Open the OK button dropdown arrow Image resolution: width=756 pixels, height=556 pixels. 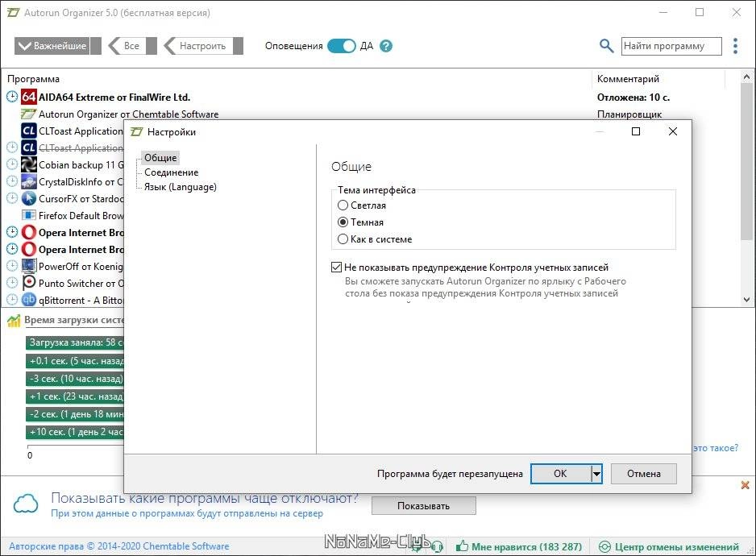[x=596, y=474]
